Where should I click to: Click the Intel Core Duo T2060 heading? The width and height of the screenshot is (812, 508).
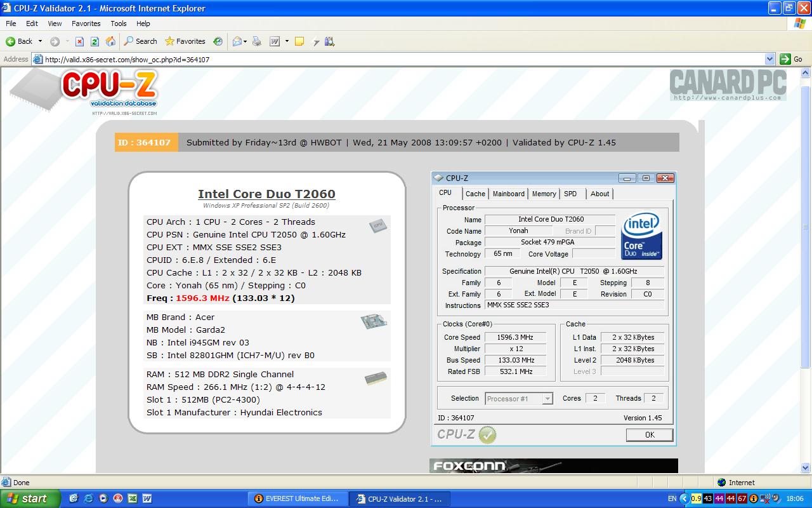(266, 194)
